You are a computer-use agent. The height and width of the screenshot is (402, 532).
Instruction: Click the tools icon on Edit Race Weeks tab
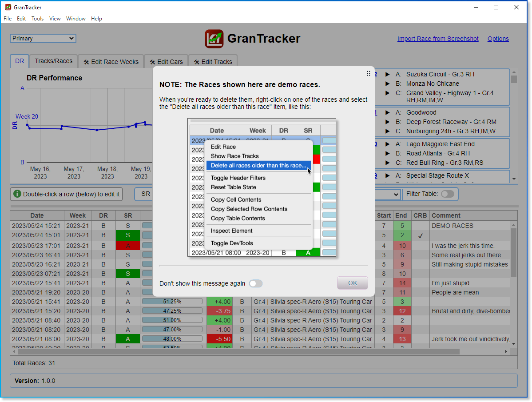[86, 62]
